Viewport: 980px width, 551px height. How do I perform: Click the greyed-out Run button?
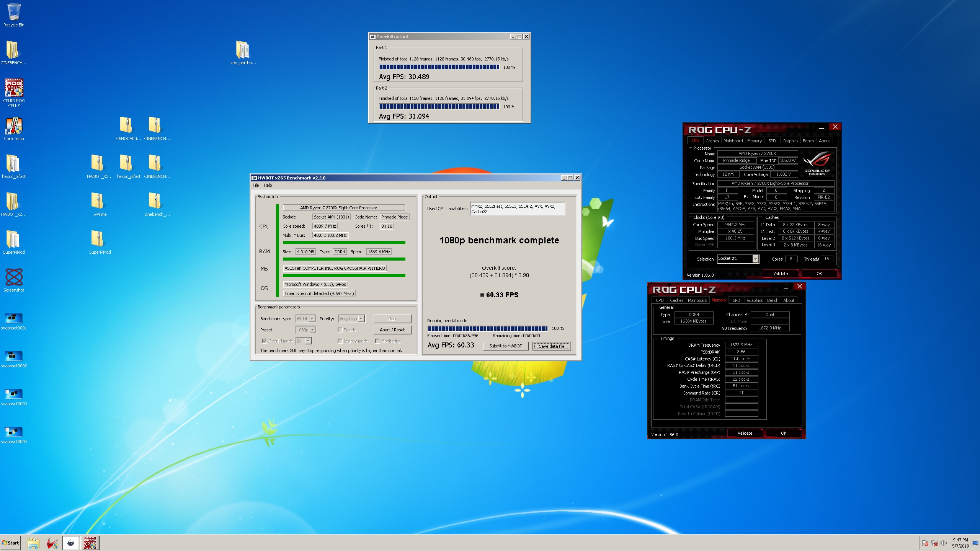click(392, 319)
